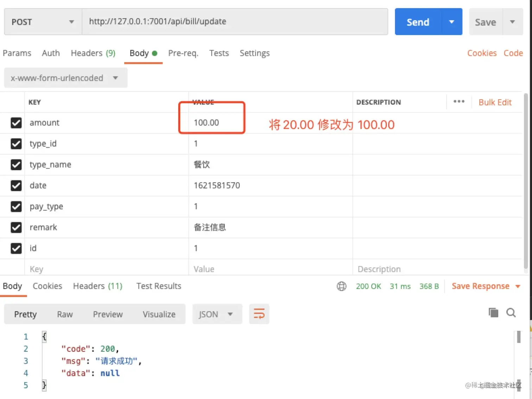532x399 pixels.
Task: Uncheck the id parameter checkbox
Action: coord(16,248)
